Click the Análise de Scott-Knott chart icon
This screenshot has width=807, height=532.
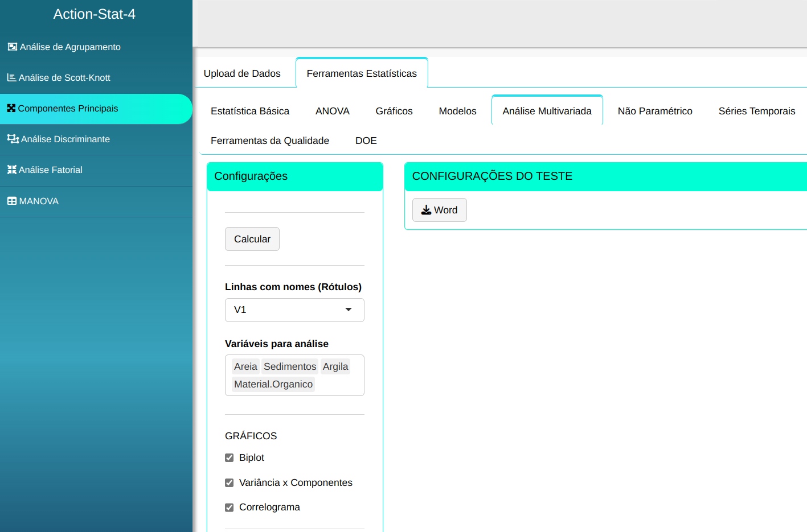[11, 77]
